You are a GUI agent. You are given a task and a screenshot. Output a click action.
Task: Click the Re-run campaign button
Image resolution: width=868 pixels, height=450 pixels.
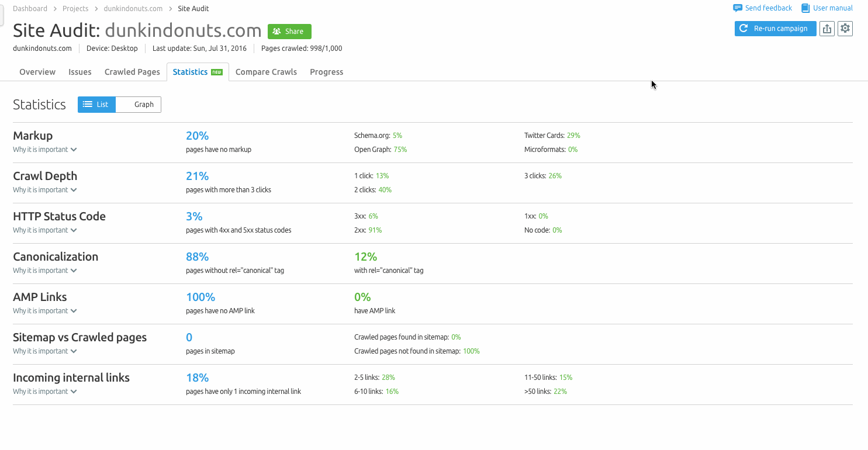[776, 29]
